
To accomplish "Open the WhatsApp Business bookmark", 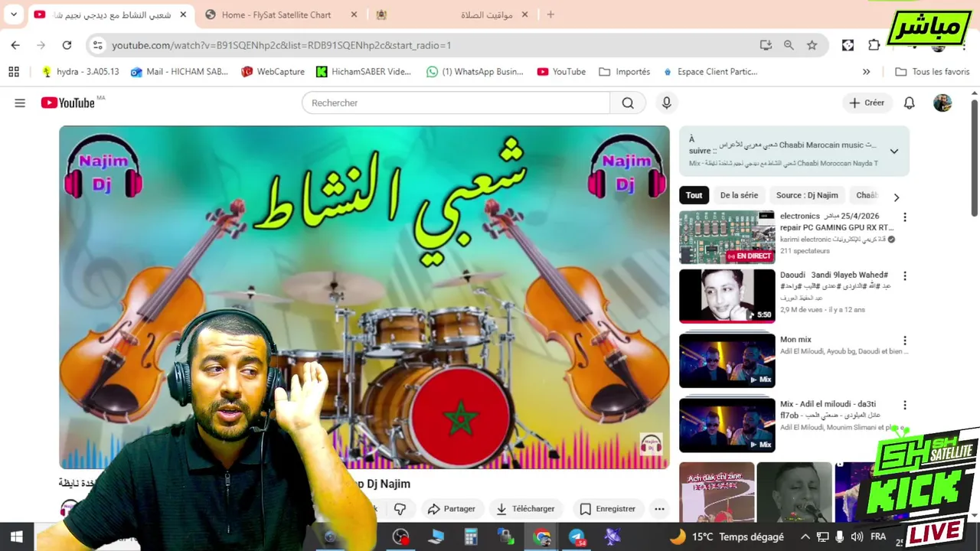I will [475, 72].
